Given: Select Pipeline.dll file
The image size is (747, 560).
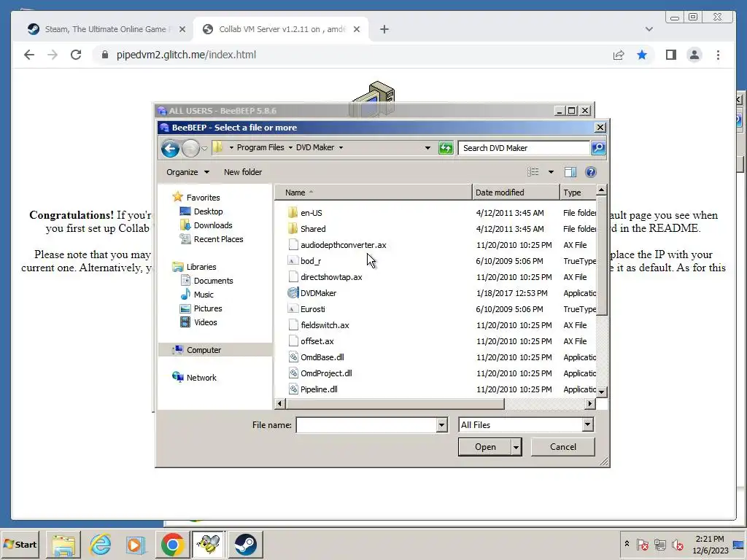Looking at the screenshot, I should pyautogui.click(x=319, y=389).
